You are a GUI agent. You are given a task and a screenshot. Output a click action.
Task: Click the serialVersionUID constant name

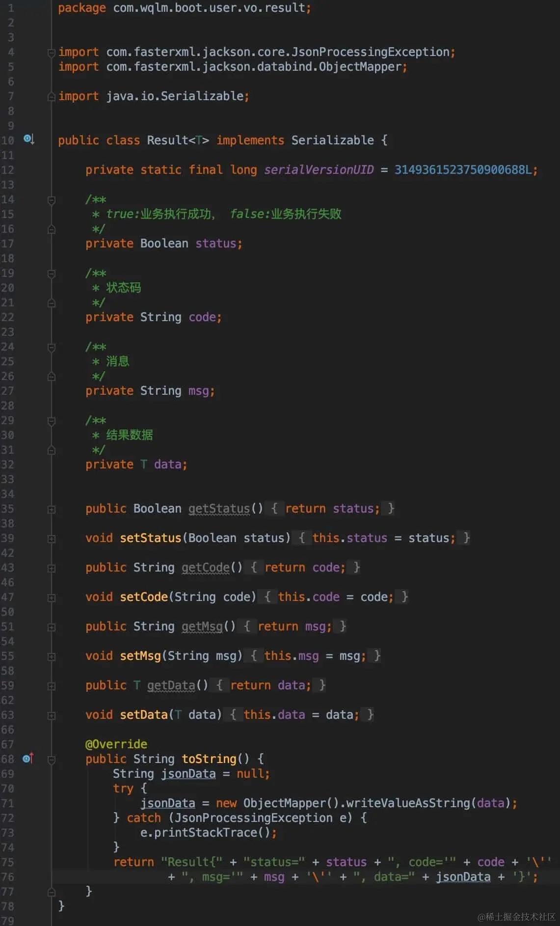[x=319, y=170]
